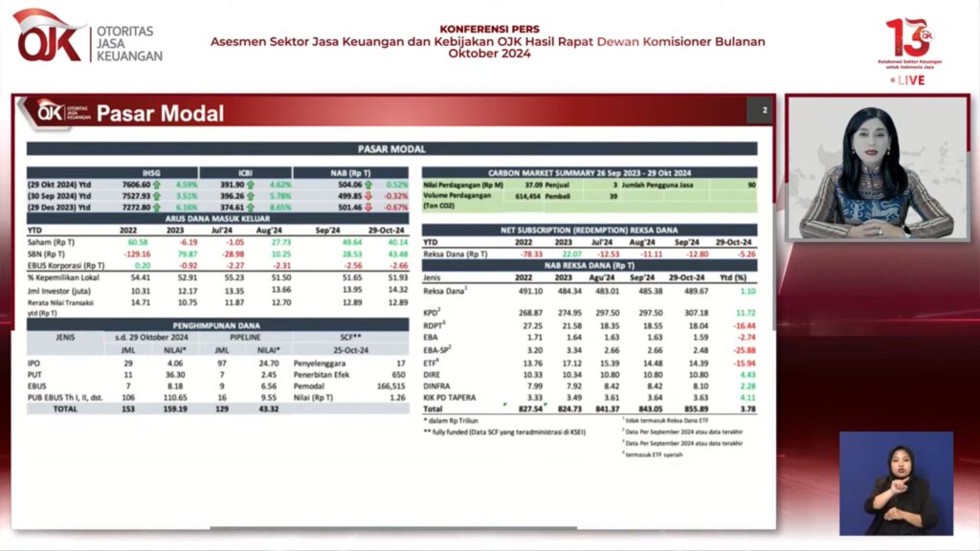Click green up arrow beside 504.06
This screenshot has height=551, width=980.
click(368, 185)
